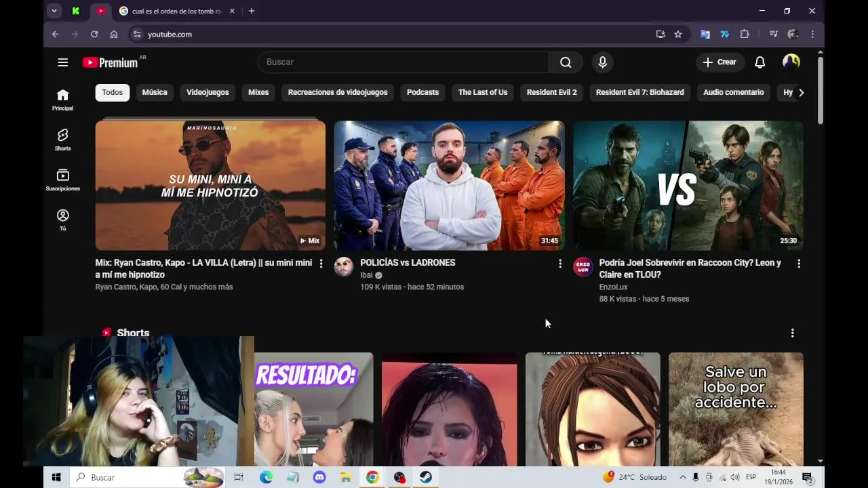868x488 pixels.
Task: Select the Videojuegos filter chip
Action: 208,92
